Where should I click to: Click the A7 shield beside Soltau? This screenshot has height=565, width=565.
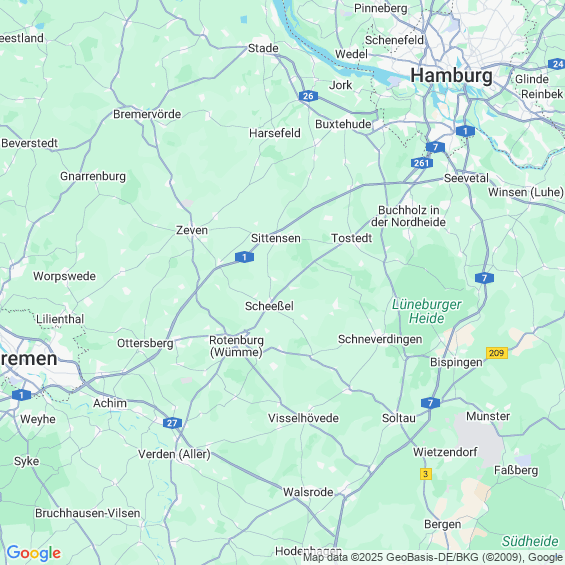430,403
